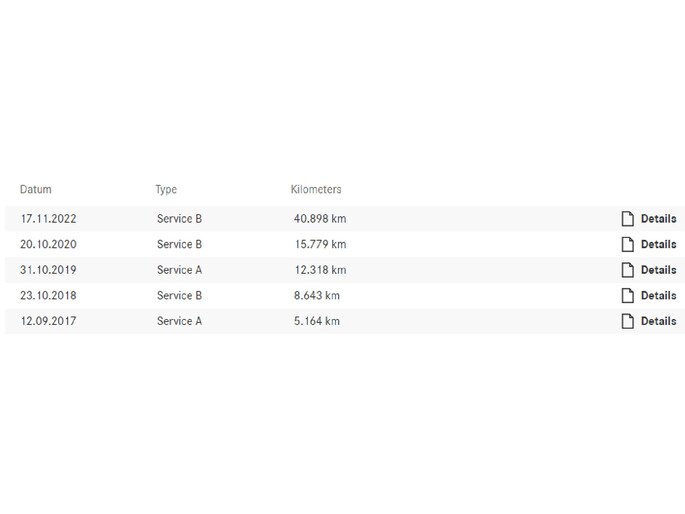The height and width of the screenshot is (514, 685).
Task: Click Service B in the 17.11.2022 row
Action: [x=180, y=219]
